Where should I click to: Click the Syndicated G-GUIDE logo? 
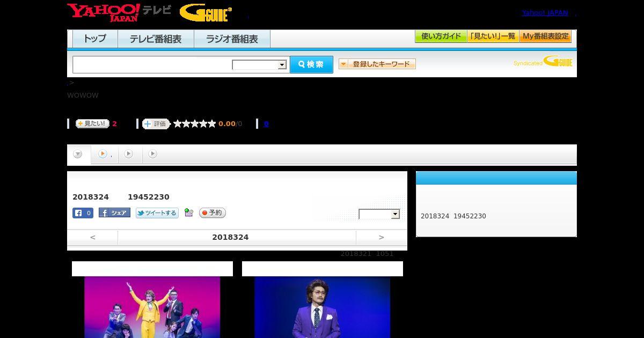[x=543, y=61]
